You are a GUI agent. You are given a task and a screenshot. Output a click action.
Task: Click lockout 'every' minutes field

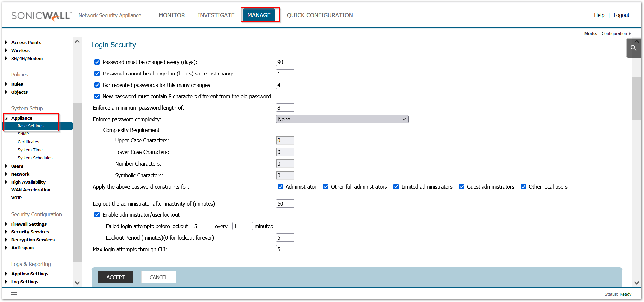coord(243,226)
